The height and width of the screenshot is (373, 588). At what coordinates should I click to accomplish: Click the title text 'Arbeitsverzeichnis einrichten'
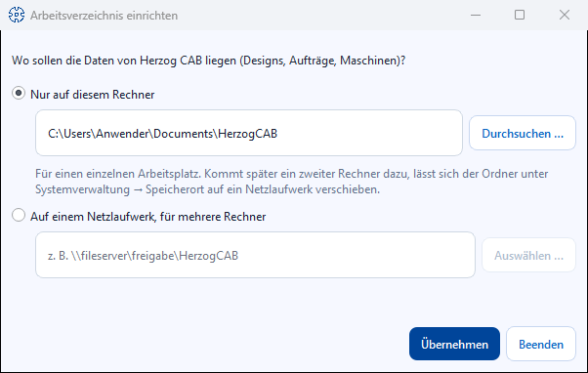coord(104,16)
